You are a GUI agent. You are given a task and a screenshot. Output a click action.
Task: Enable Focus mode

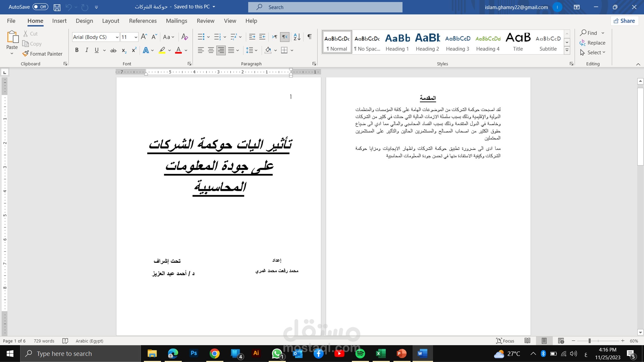(x=505, y=341)
